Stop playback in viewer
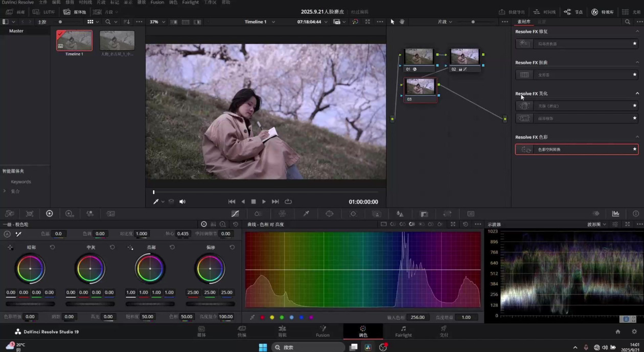 pyautogui.click(x=253, y=202)
